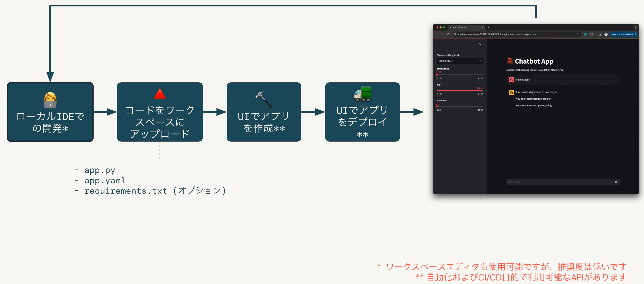Image resolution: width=644 pixels, height=284 pixels.
Task: Bookmark this page with the star icon
Action: [x=578, y=34]
